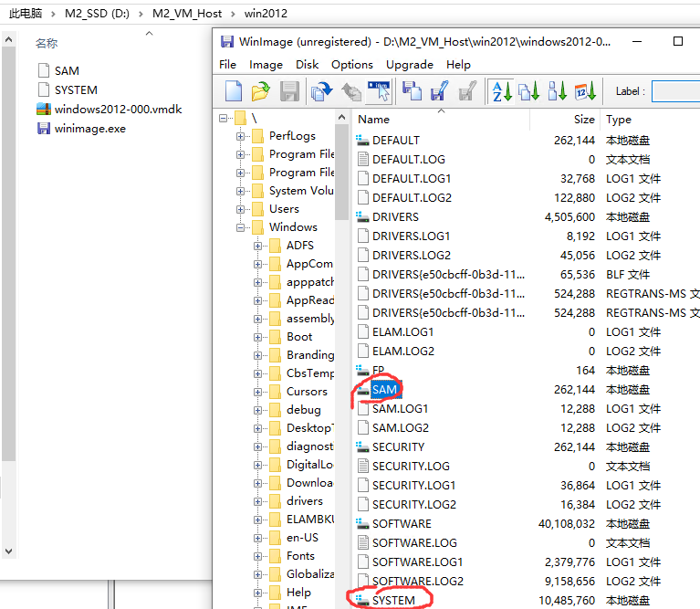The height and width of the screenshot is (609, 700).
Task: Open the Disk menu
Action: (308, 65)
